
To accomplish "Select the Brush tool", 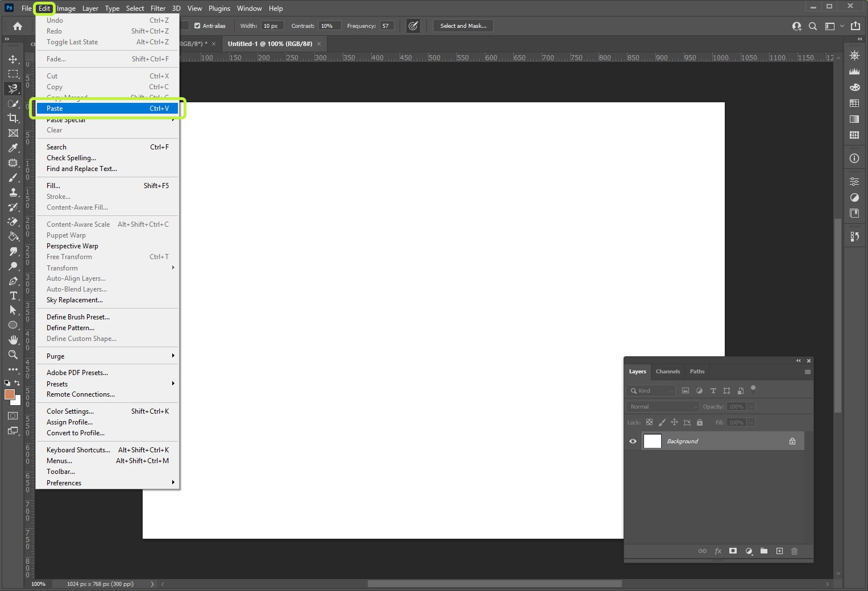I will (x=13, y=177).
